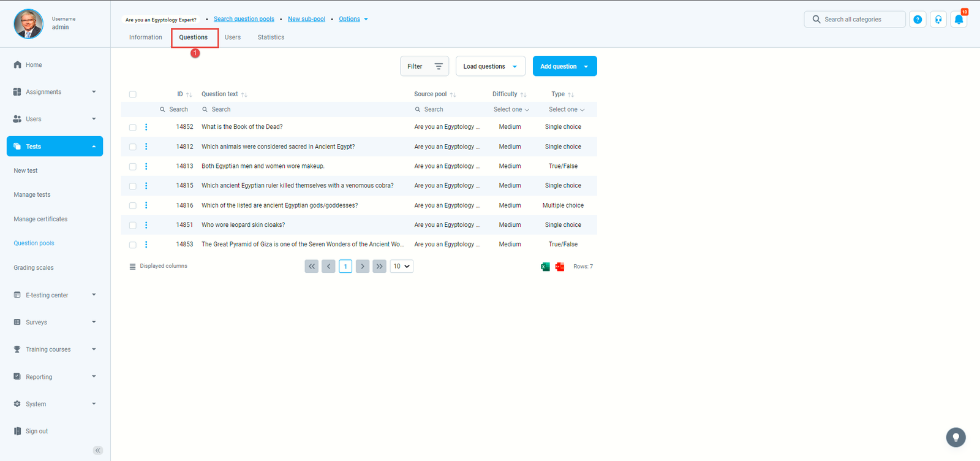Image resolution: width=980 pixels, height=461 pixels.
Task: Collapse the sidebar with double-chevron icon
Action: [x=98, y=451]
